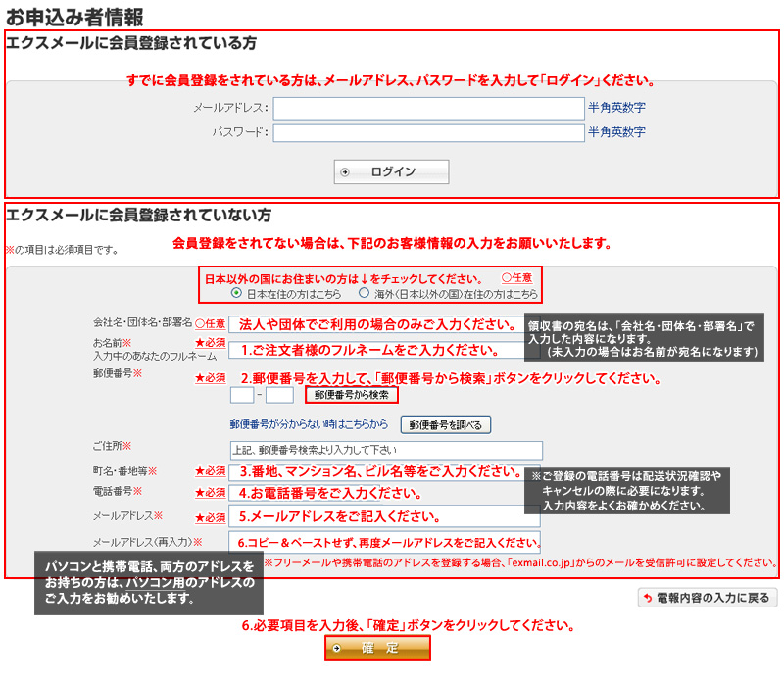Click the first 郵便番号 digit box
784x680 pixels.
coord(242,396)
